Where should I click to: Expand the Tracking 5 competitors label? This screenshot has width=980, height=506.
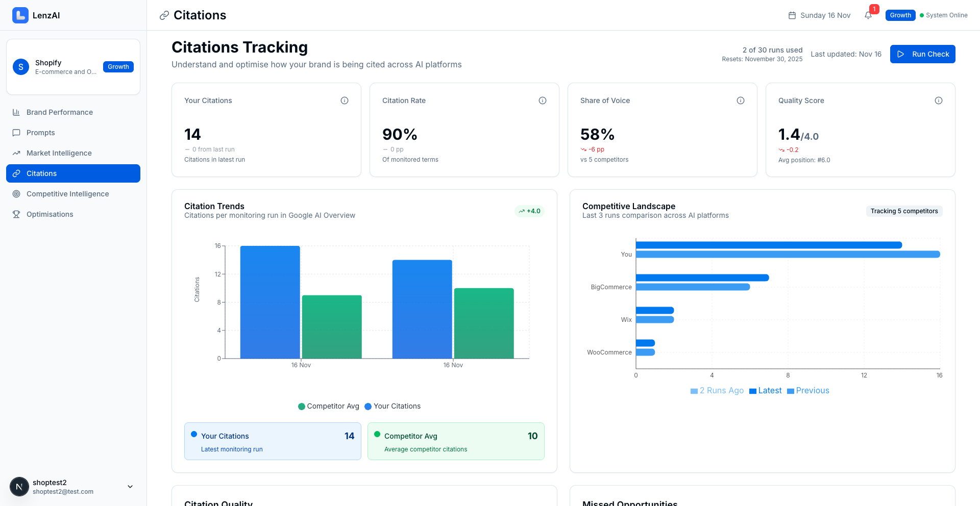[904, 211]
